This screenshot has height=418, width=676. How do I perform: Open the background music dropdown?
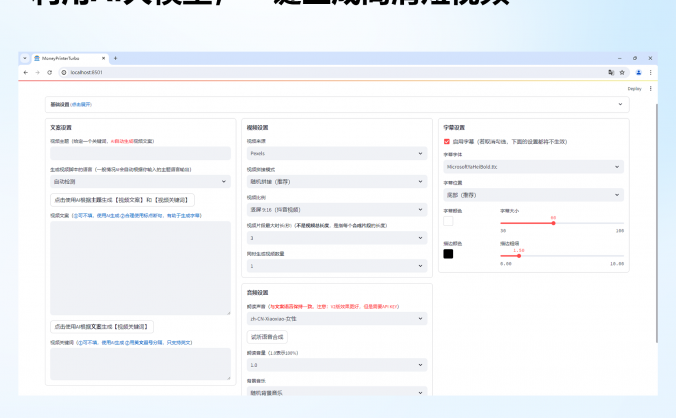point(337,392)
